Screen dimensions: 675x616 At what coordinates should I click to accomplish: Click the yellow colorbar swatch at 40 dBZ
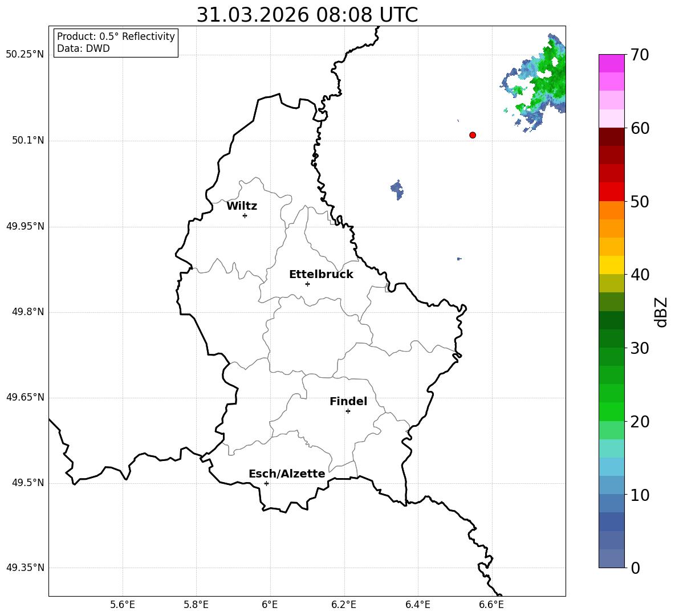pos(611,266)
